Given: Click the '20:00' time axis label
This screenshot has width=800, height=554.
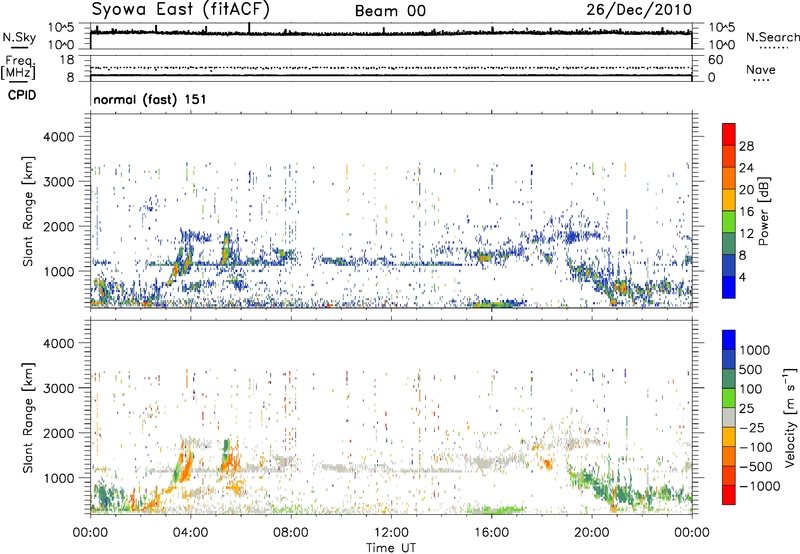Looking at the screenshot, I should coord(591,533).
